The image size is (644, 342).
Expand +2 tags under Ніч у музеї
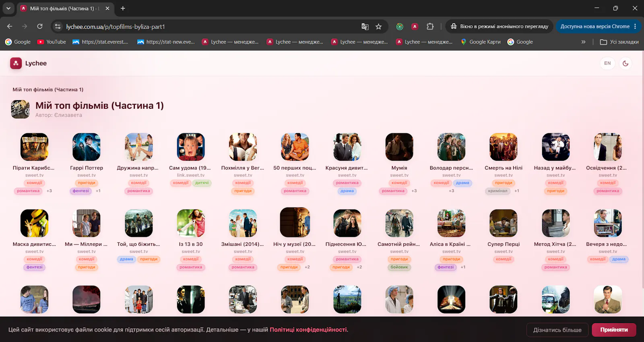point(307,267)
